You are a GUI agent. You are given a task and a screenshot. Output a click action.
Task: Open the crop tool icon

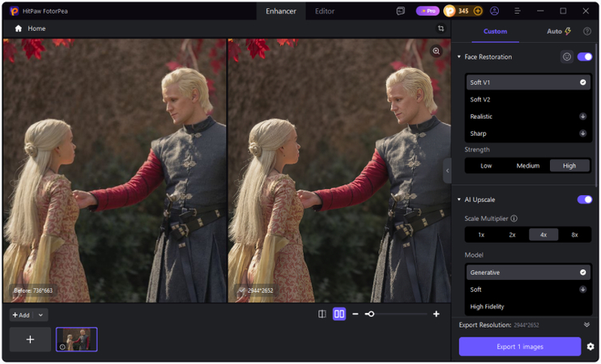point(441,28)
